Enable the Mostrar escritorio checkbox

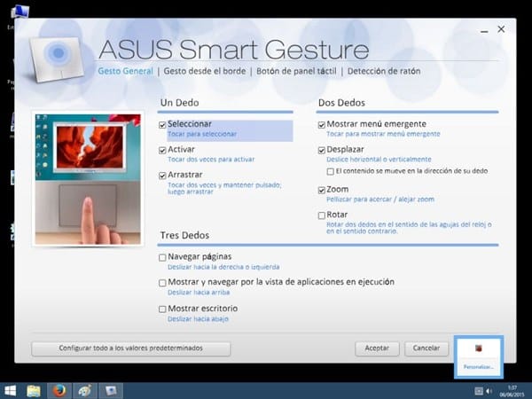[162, 309]
